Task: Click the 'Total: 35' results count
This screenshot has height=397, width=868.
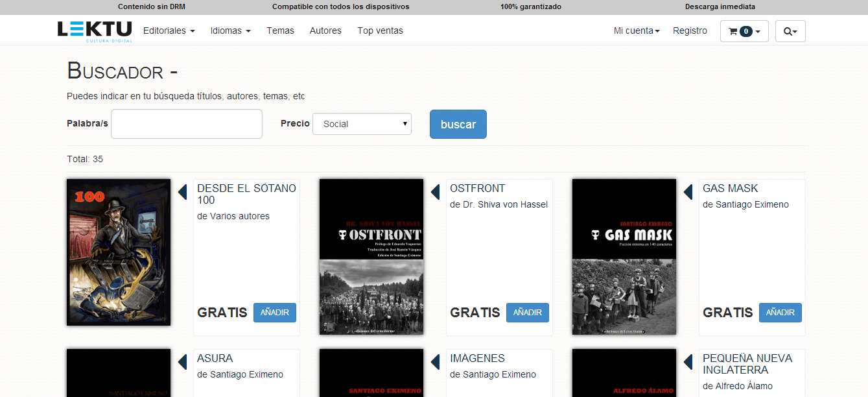Action: (x=85, y=159)
